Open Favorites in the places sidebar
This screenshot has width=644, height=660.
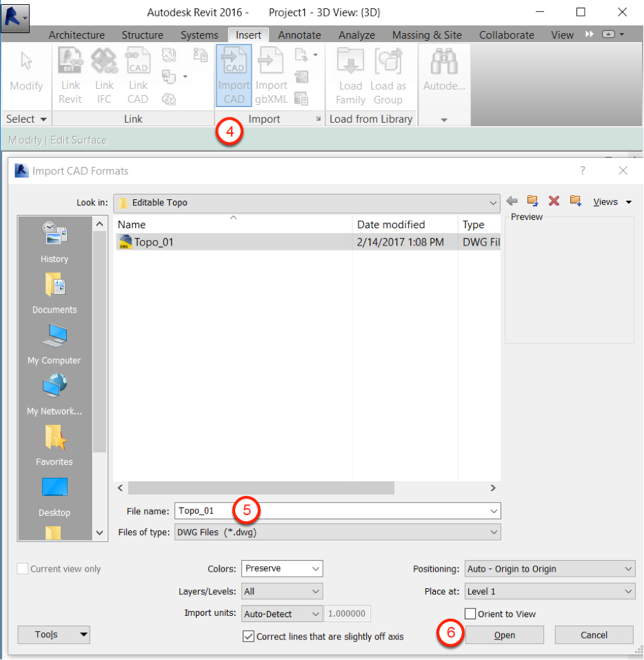click(x=54, y=445)
